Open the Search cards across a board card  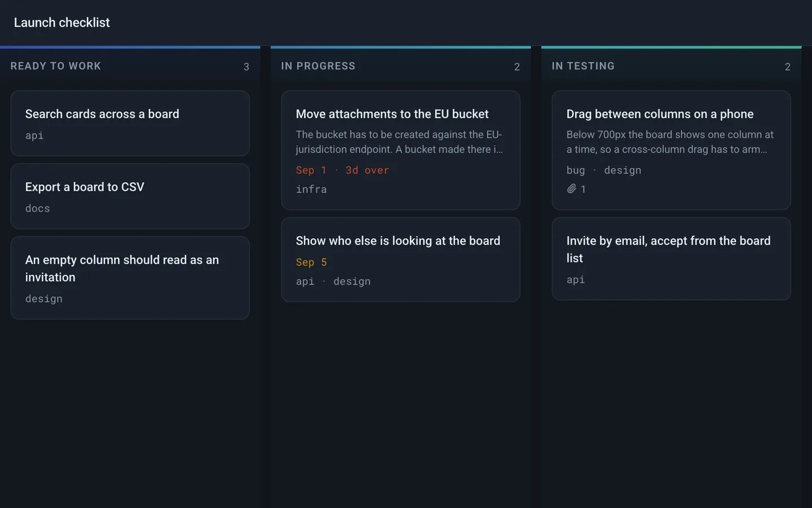click(x=130, y=123)
